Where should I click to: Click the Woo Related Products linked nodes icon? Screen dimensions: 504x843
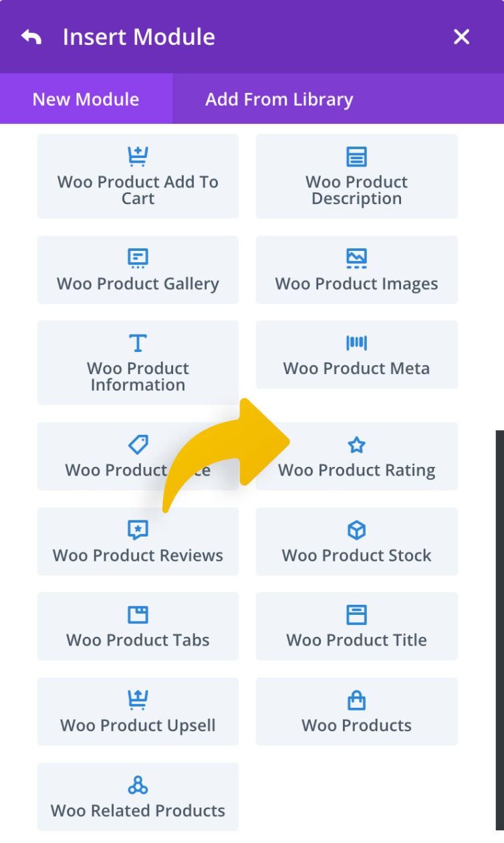[x=138, y=784]
